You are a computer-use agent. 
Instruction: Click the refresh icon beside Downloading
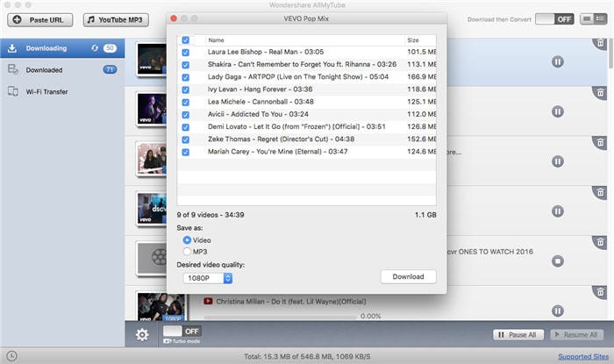tap(95, 48)
